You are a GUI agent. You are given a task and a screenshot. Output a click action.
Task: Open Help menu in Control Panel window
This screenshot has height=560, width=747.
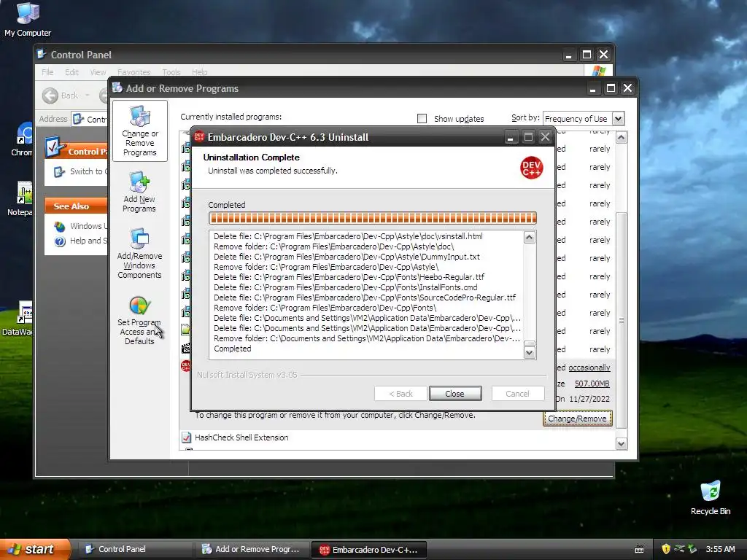click(x=200, y=72)
